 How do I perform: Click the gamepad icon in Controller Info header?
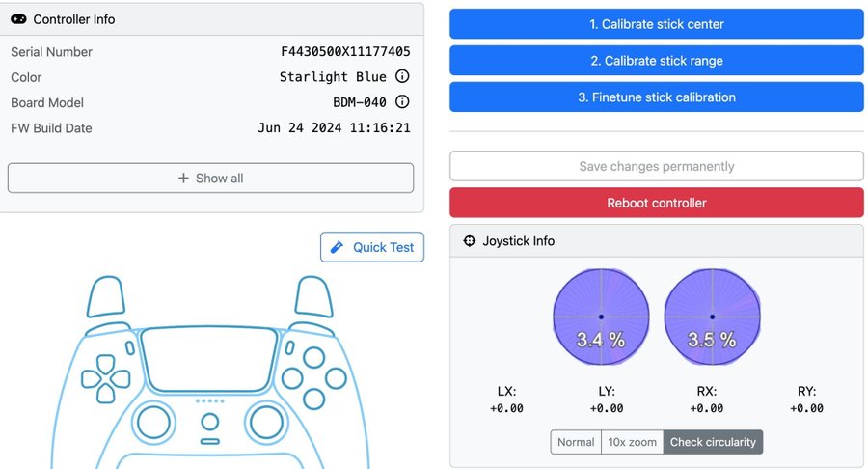pyautogui.click(x=18, y=18)
